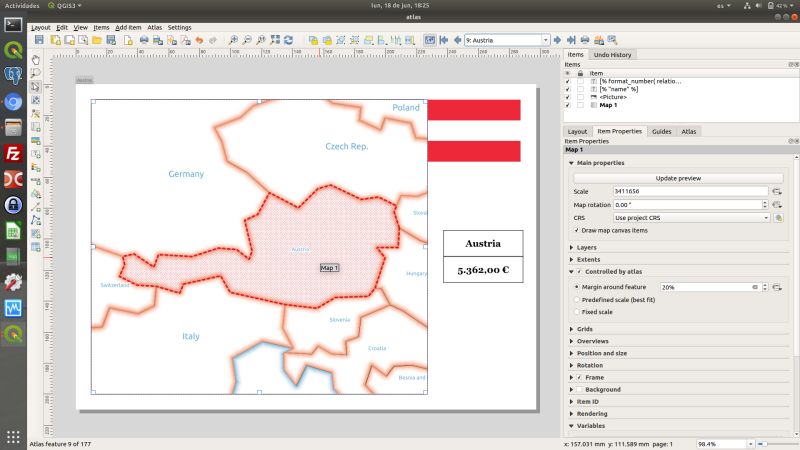This screenshot has height=450, width=800.
Task: Open the Layout menu
Action: coord(40,28)
